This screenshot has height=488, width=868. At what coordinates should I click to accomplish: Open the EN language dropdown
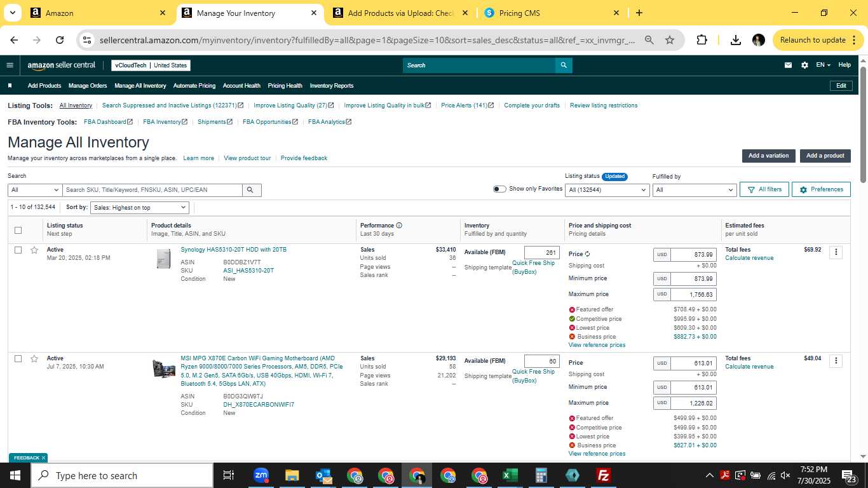coord(823,65)
